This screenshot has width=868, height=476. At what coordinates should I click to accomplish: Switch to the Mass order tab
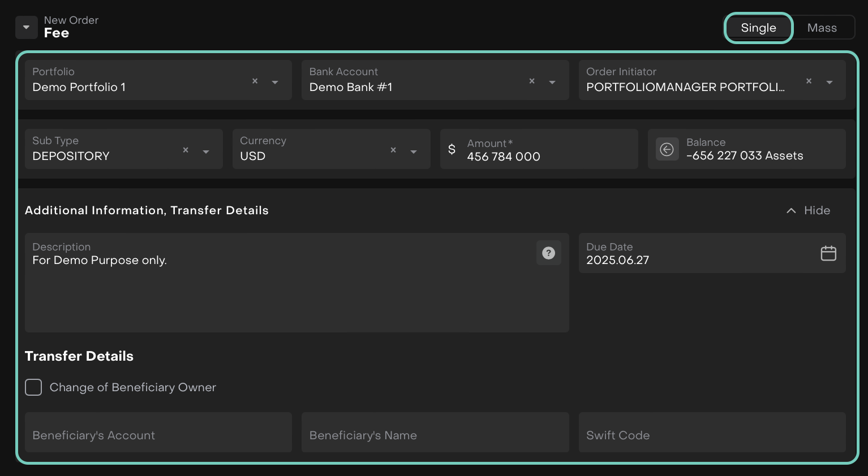click(x=822, y=28)
